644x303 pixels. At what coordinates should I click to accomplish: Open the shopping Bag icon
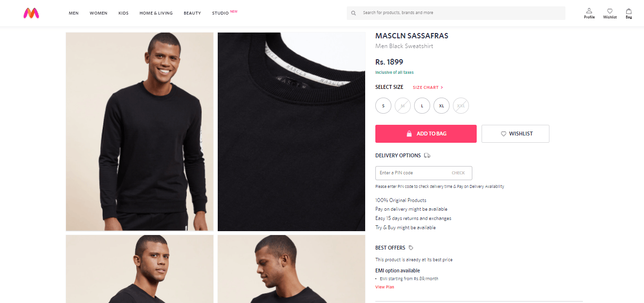click(629, 11)
